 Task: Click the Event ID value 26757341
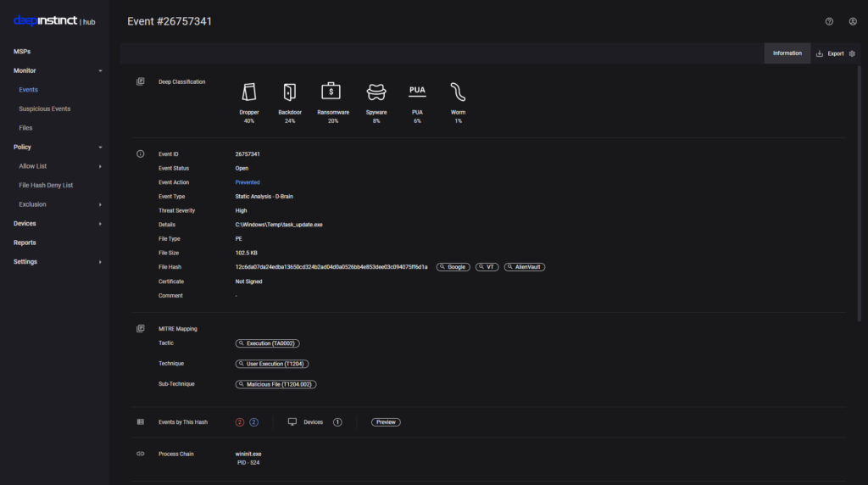click(x=248, y=154)
